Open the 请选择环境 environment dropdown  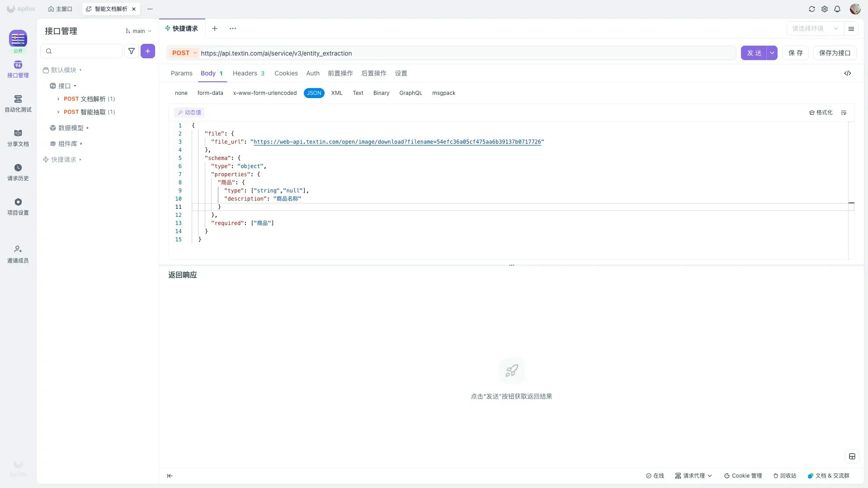pos(815,28)
